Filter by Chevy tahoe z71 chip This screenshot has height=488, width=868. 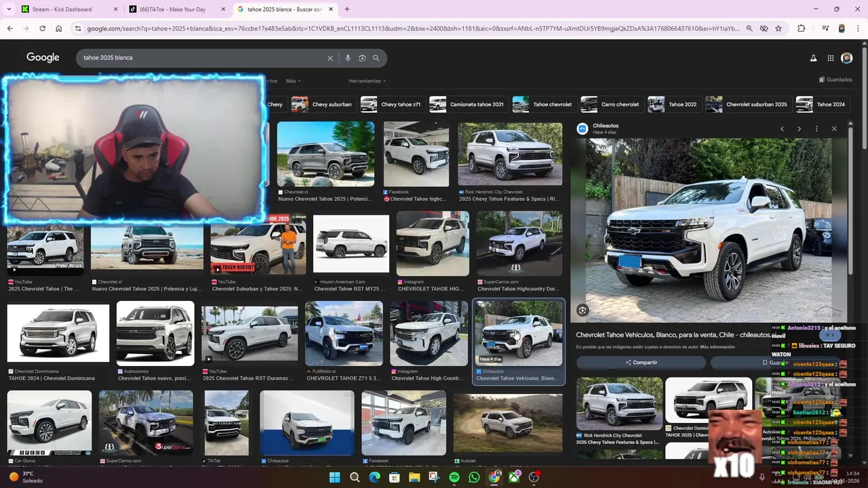[x=391, y=104]
